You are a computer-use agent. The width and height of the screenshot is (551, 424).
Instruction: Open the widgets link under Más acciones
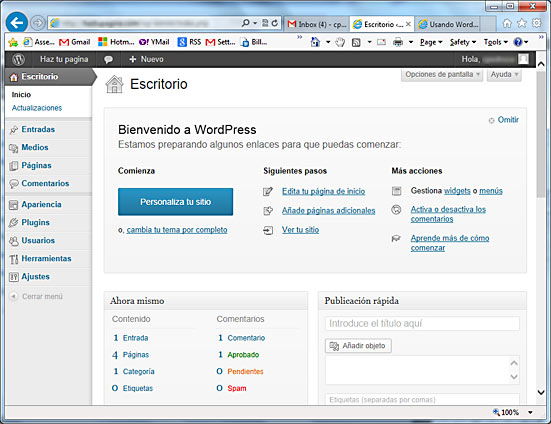coord(457,191)
